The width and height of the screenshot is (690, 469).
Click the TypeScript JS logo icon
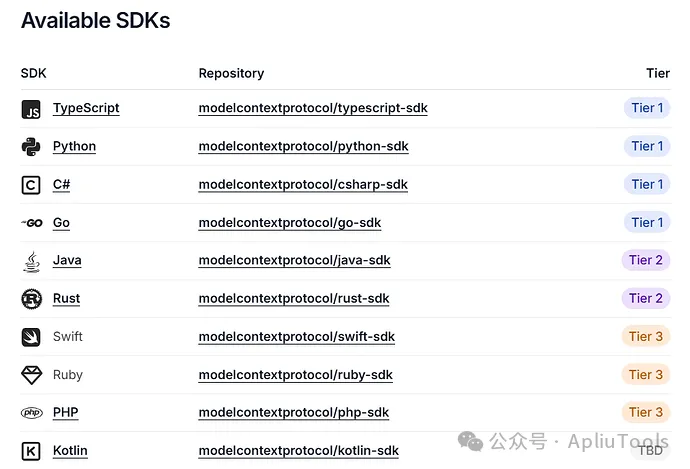(31, 109)
